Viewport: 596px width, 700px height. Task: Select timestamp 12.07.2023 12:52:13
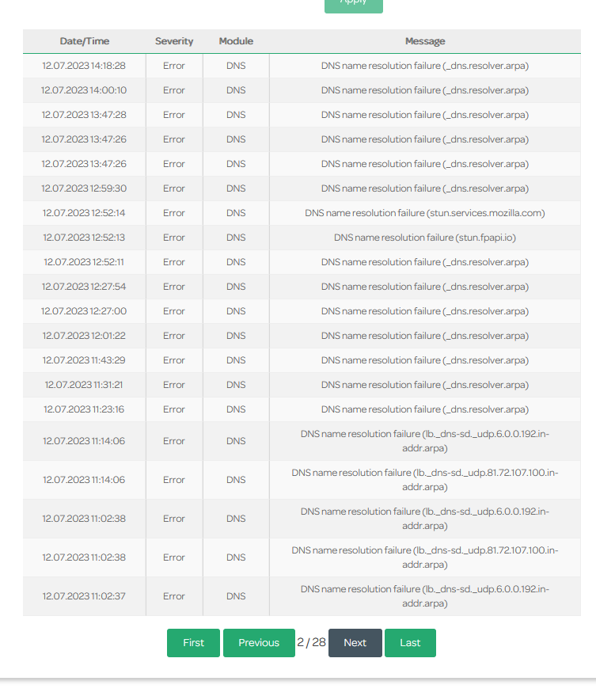point(84,238)
